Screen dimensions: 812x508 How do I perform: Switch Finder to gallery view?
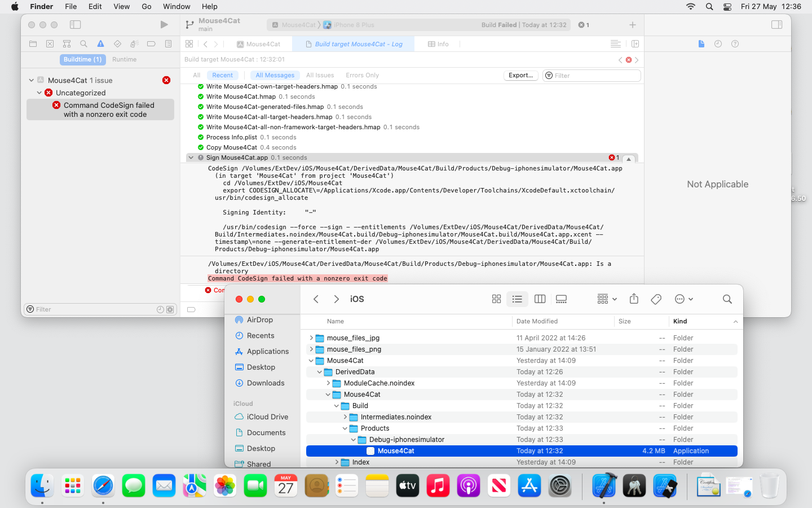pyautogui.click(x=561, y=299)
